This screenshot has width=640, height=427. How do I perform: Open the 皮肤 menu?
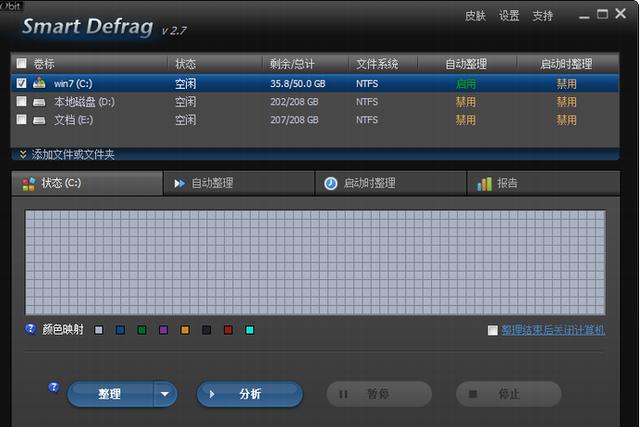[x=476, y=16]
